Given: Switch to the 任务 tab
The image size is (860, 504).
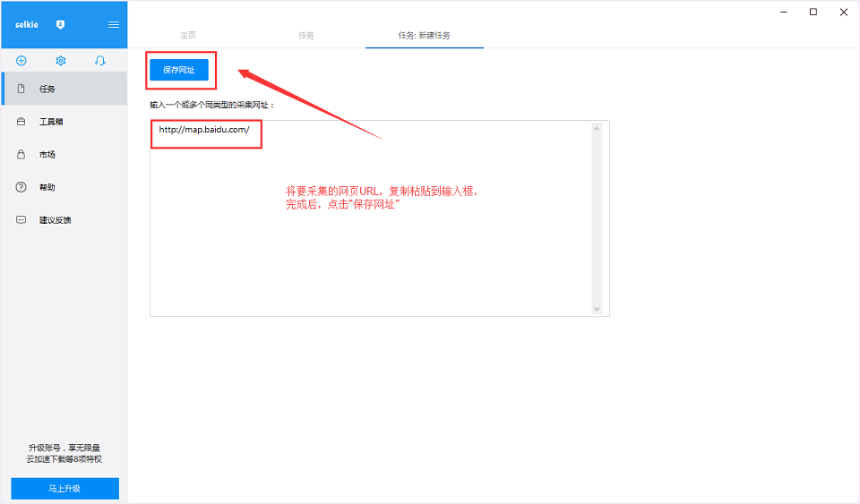Looking at the screenshot, I should coord(306,35).
